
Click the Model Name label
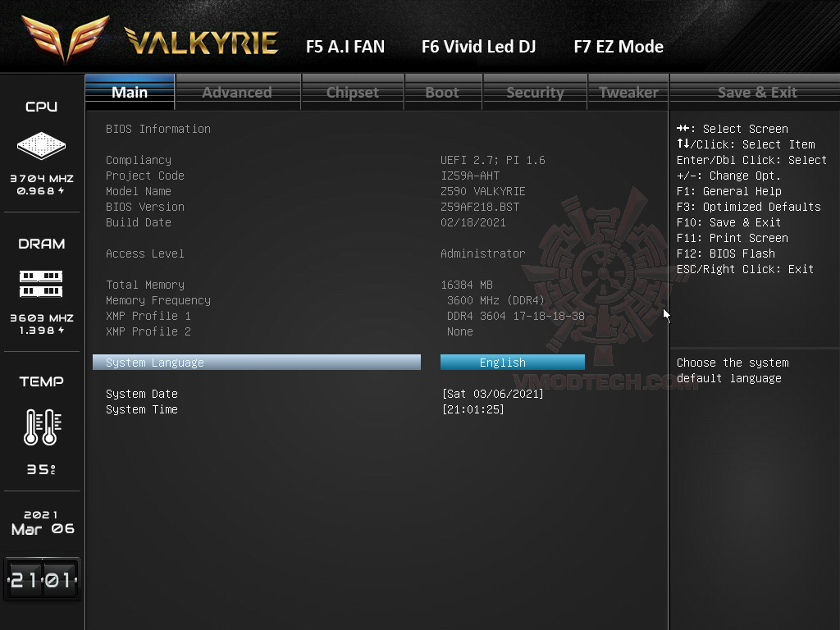pos(138,191)
